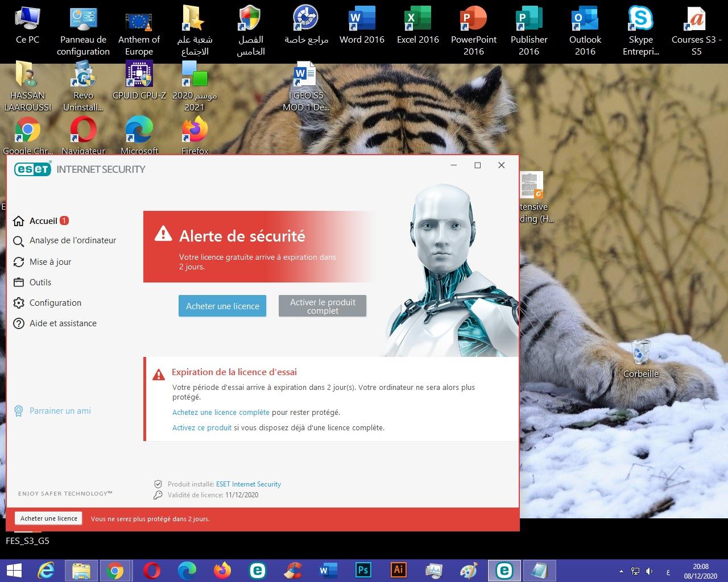Select the PowerPoint 2016 desktop shortcut
Image resolution: width=728 pixels, height=582 pixels.
pos(473,31)
